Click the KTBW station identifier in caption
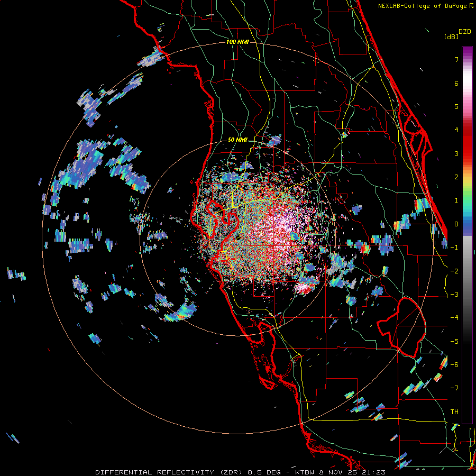The width and height of the screenshot is (476, 476). click(x=306, y=472)
